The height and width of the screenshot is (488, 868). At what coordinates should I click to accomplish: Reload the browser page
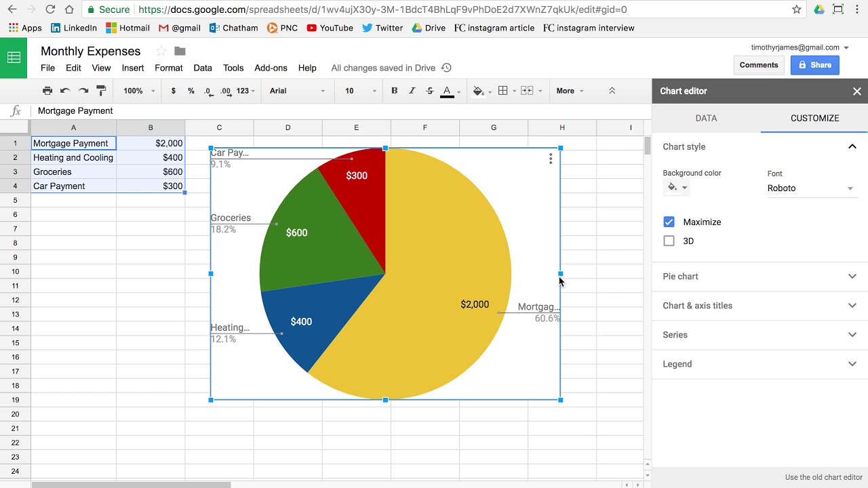click(50, 9)
